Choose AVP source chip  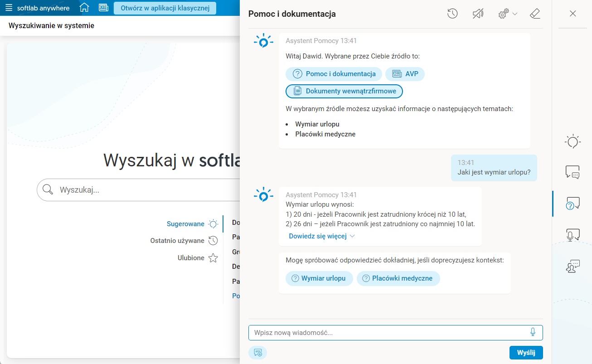point(405,74)
